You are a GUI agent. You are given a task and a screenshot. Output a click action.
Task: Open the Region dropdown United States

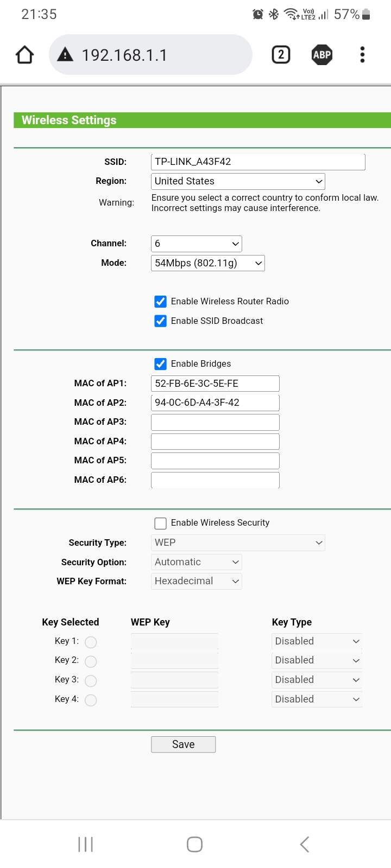click(x=238, y=181)
